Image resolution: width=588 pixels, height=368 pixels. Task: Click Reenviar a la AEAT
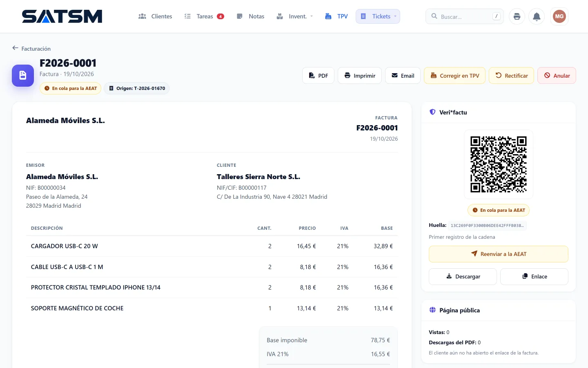tap(499, 254)
